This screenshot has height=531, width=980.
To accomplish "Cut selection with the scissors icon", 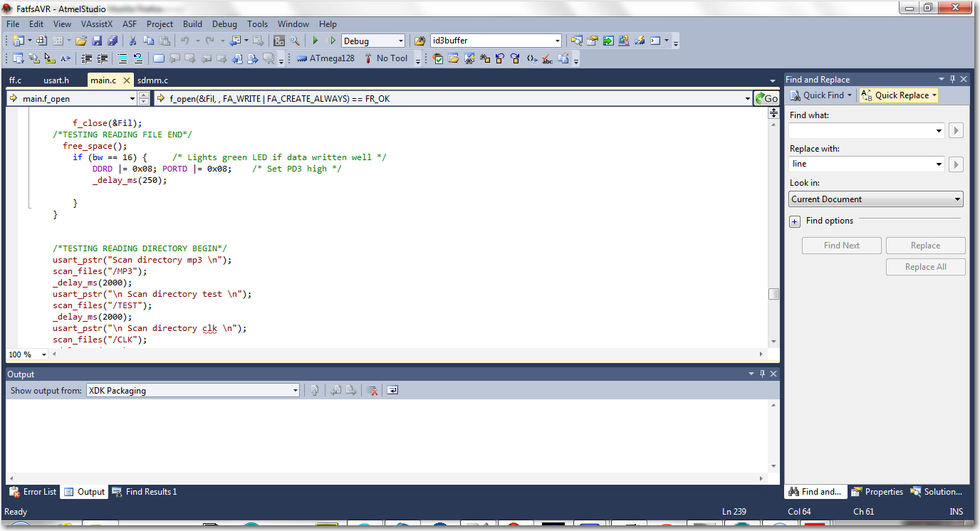I will [132, 41].
